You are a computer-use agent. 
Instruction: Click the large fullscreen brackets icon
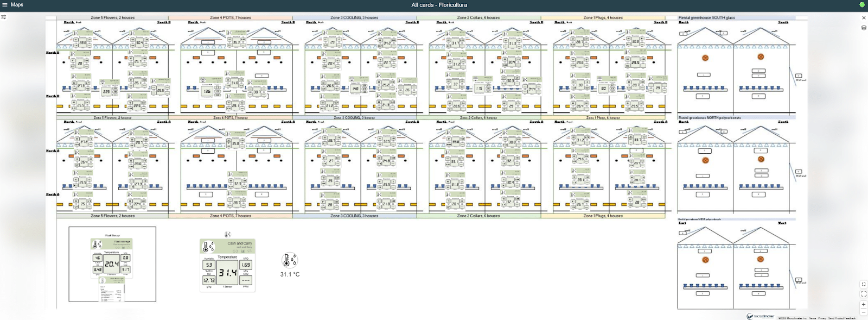click(x=864, y=294)
